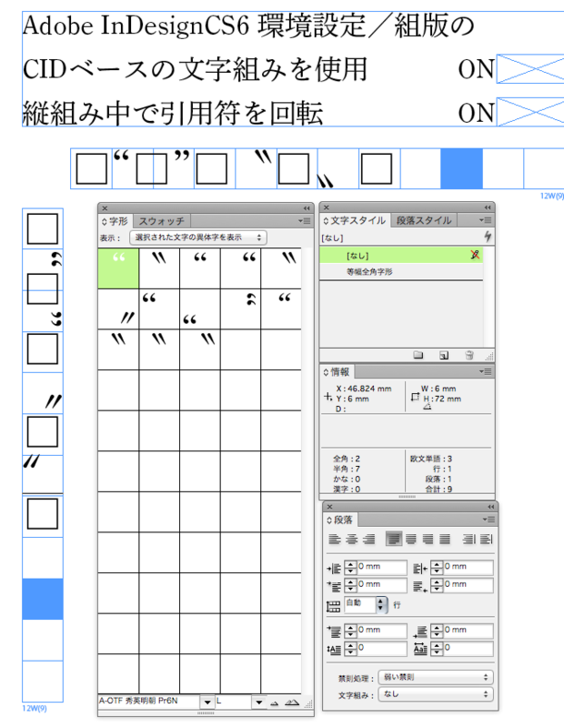Click left indent icon in 段落 panel
This screenshot has width=564, height=728.
[x=334, y=568]
